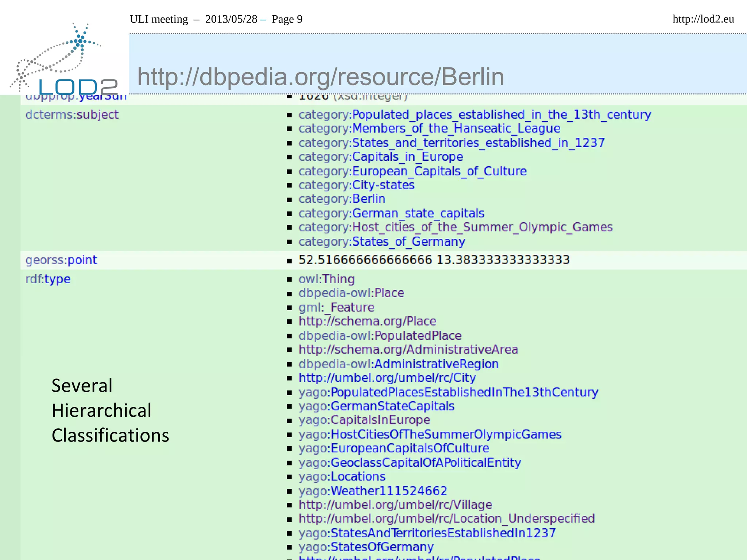The image size is (747, 560).
Task: Open the owl:Thing link
Action: click(326, 279)
